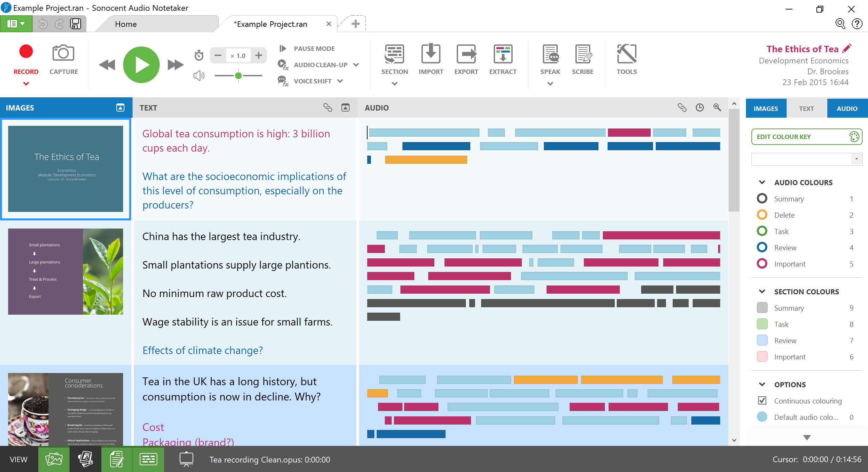Toggle the text pane view button in bottom bar
The image size is (868, 472).
point(117,459)
